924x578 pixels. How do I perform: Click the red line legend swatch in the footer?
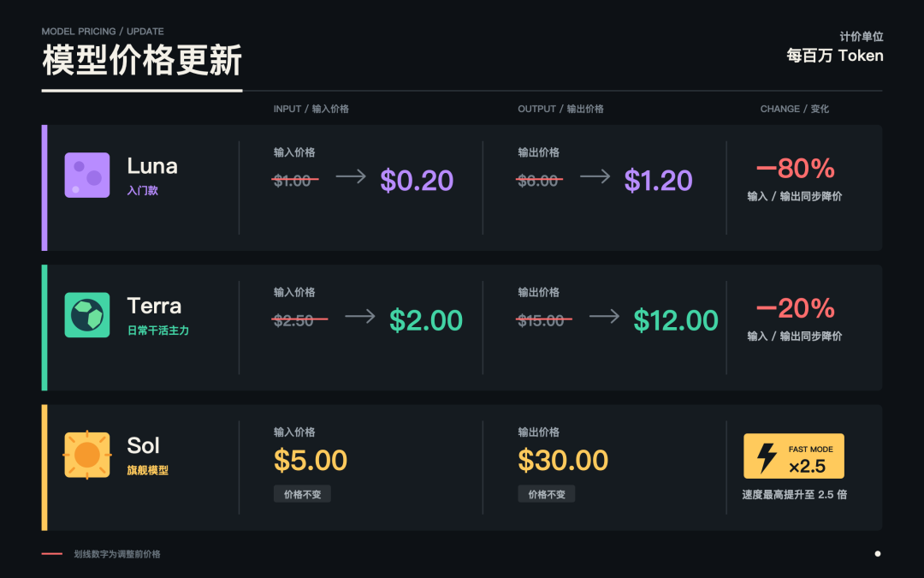52,554
